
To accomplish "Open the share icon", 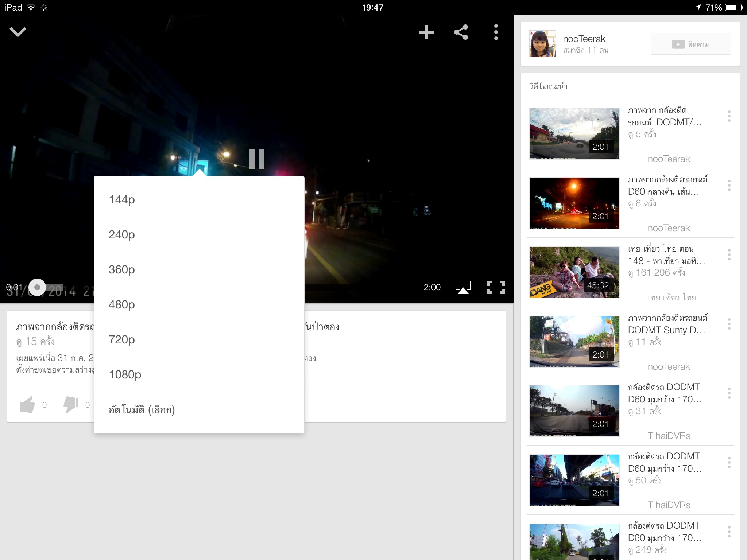I will pyautogui.click(x=461, y=32).
